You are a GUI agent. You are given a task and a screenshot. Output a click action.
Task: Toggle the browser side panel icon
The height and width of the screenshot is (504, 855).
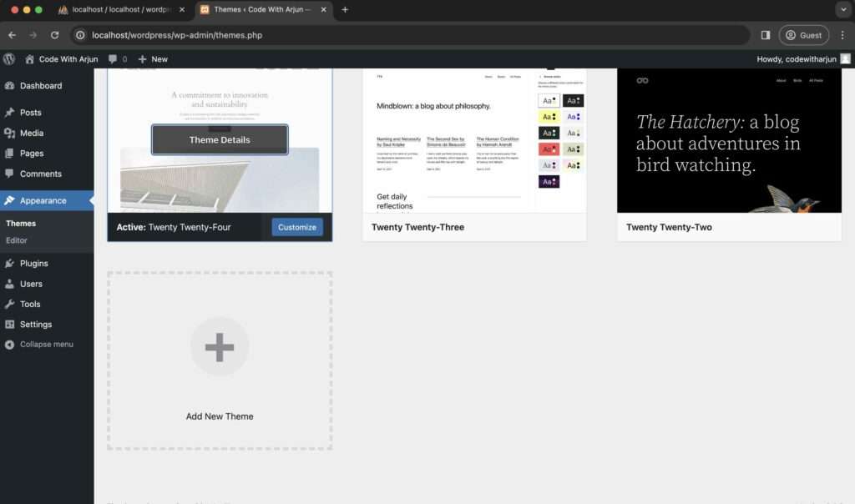(766, 35)
